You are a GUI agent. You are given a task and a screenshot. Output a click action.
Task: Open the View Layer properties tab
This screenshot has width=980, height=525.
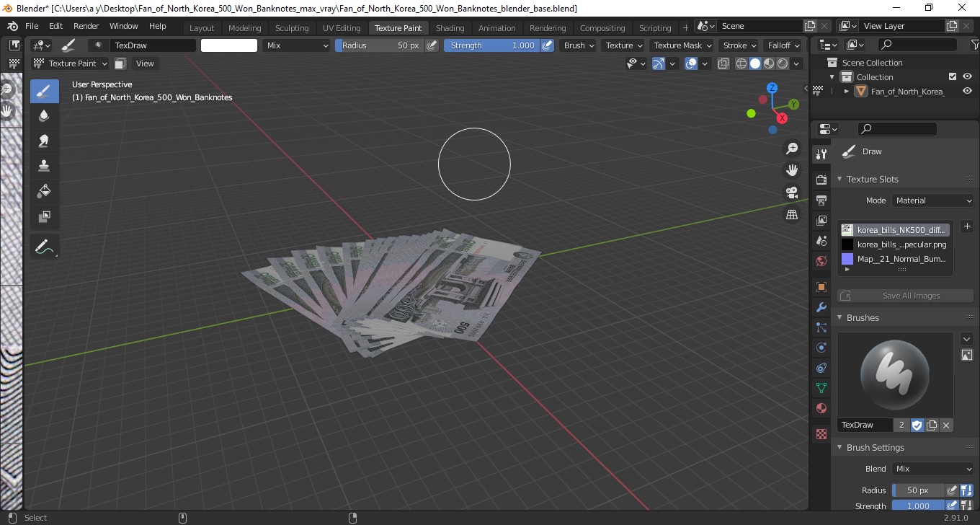click(x=821, y=220)
